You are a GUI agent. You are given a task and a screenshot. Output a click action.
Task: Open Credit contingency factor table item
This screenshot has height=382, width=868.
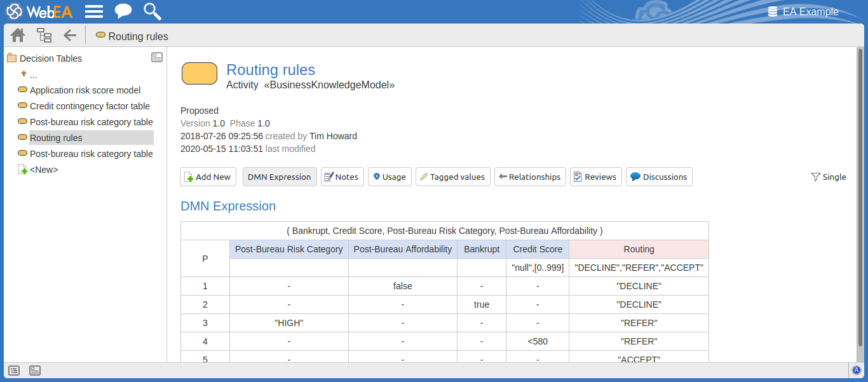point(90,106)
